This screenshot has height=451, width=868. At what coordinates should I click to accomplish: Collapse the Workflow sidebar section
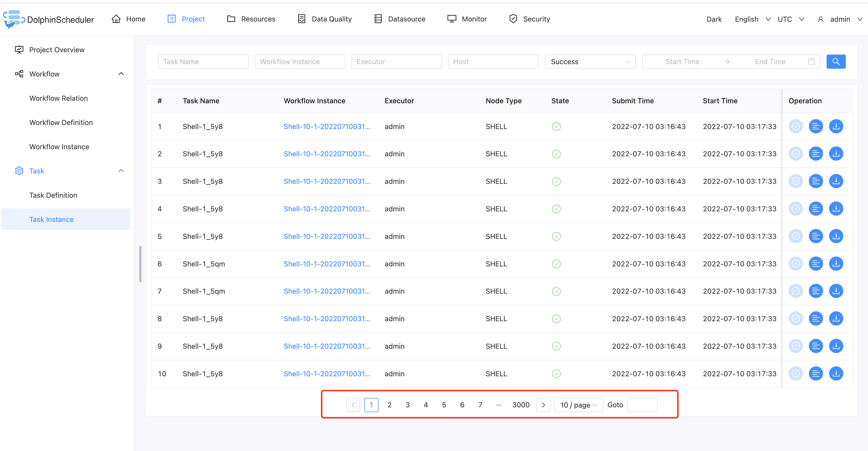(121, 74)
